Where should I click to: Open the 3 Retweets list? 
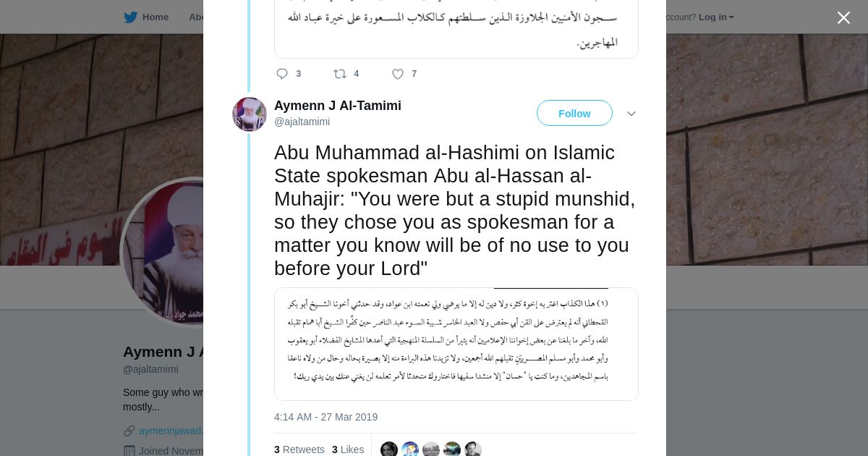(299, 449)
